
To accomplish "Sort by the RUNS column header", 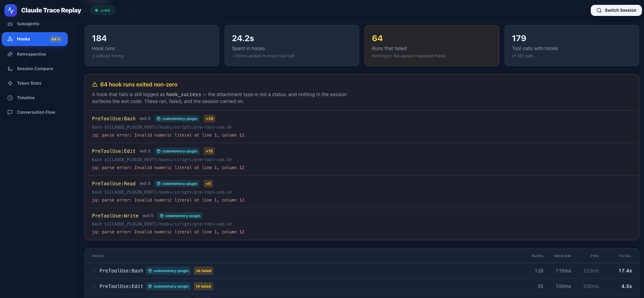I will [x=537, y=256].
